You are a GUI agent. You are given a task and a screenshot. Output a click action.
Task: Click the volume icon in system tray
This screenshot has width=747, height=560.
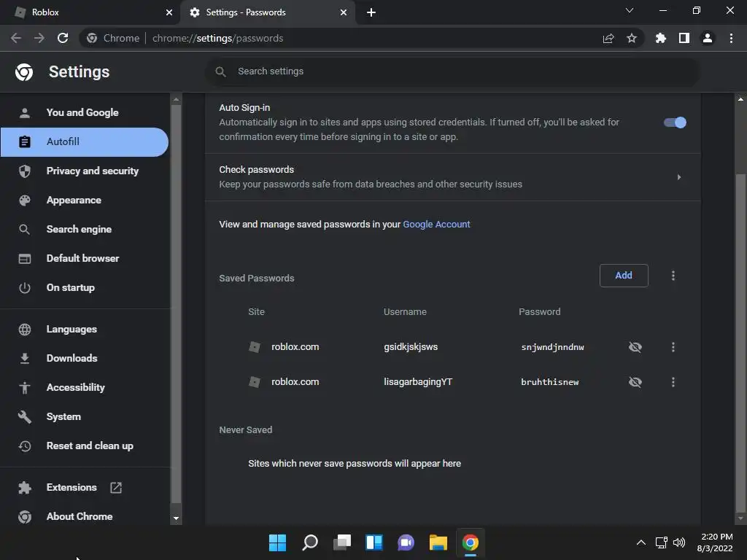coord(679,542)
